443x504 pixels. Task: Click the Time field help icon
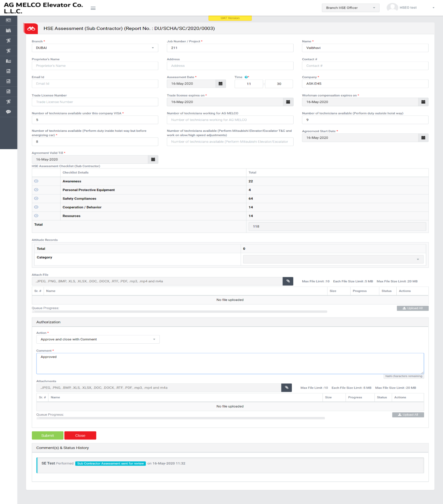point(246,77)
